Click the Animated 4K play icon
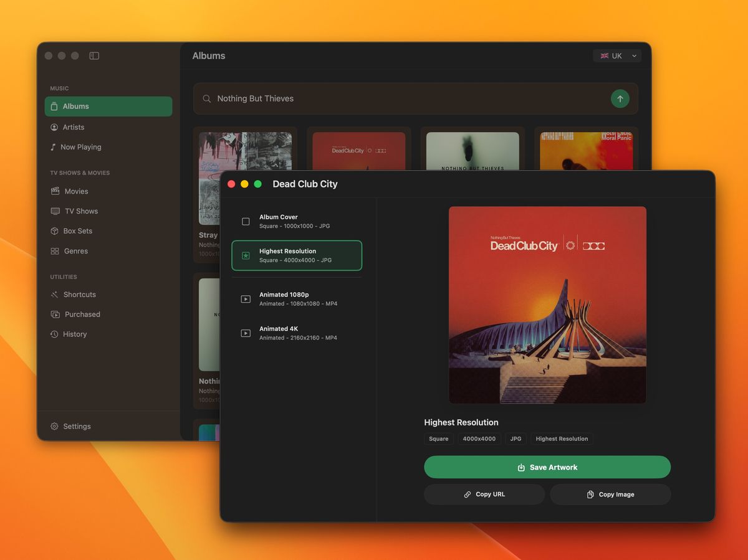Image resolution: width=748 pixels, height=560 pixels. pos(246,333)
